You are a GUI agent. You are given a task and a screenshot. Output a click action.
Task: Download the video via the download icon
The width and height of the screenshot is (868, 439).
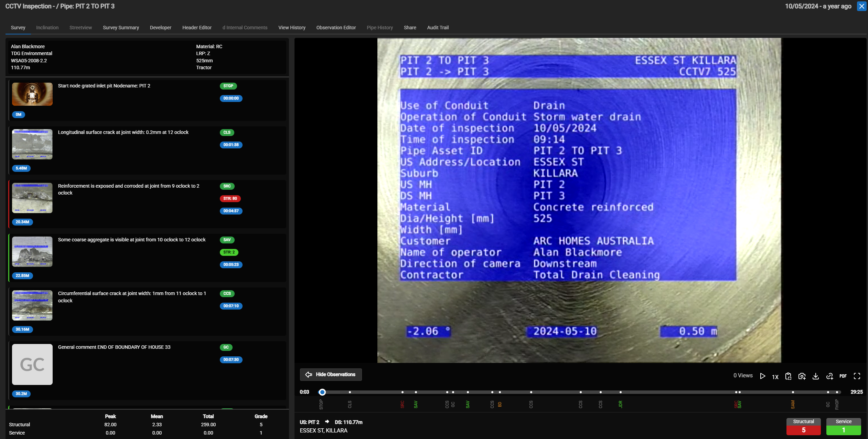pyautogui.click(x=815, y=376)
